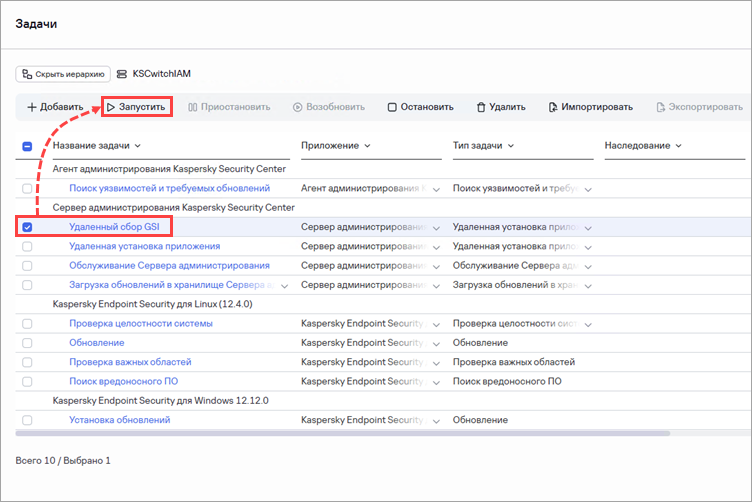Click the Агент администрирования Kaspersky Security Center group row
752x502 pixels.
click(169, 169)
